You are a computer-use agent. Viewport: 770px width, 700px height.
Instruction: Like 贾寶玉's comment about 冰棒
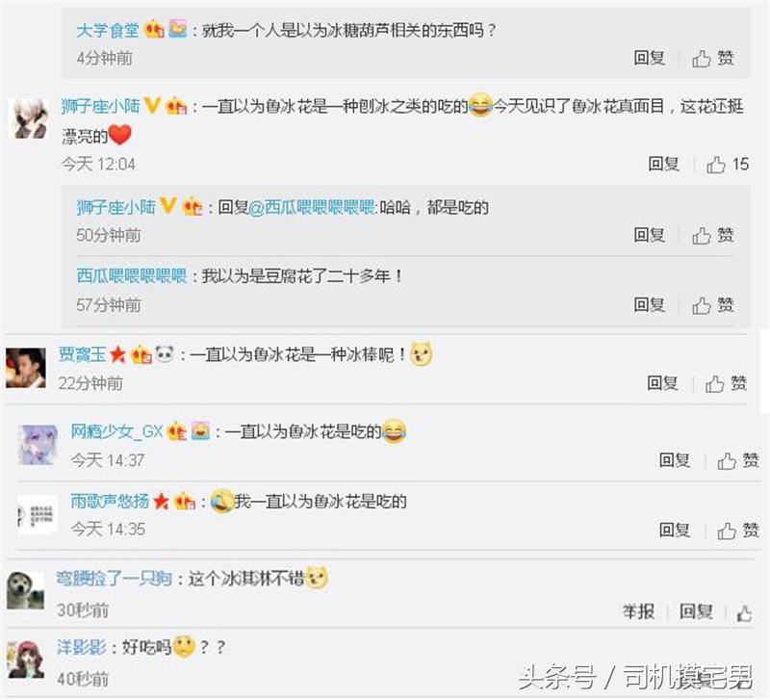(x=727, y=383)
